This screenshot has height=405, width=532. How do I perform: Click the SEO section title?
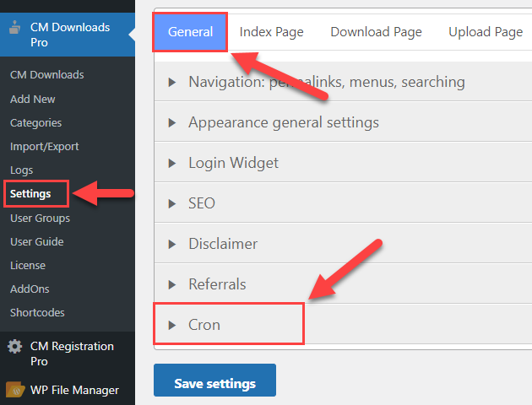[x=202, y=203]
